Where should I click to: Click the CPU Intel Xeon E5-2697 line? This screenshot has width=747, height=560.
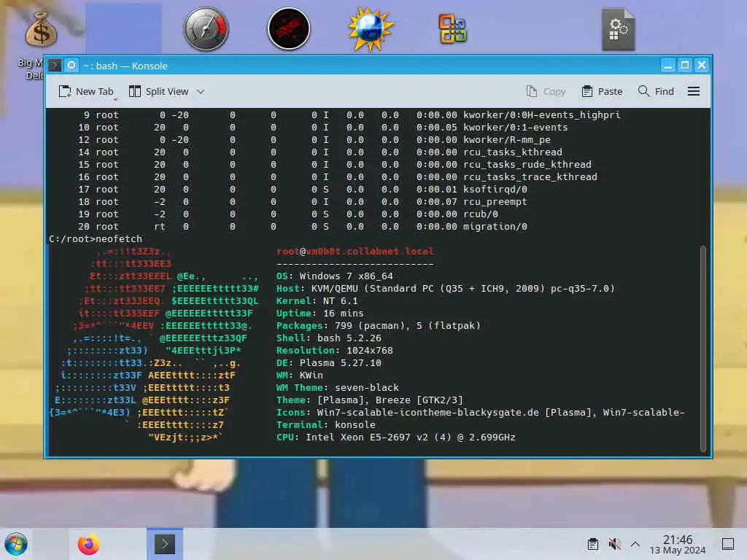396,437
